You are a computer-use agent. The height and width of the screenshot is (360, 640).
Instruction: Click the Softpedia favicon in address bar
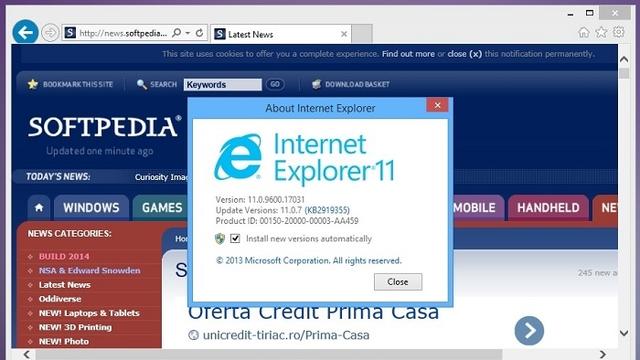[70, 33]
